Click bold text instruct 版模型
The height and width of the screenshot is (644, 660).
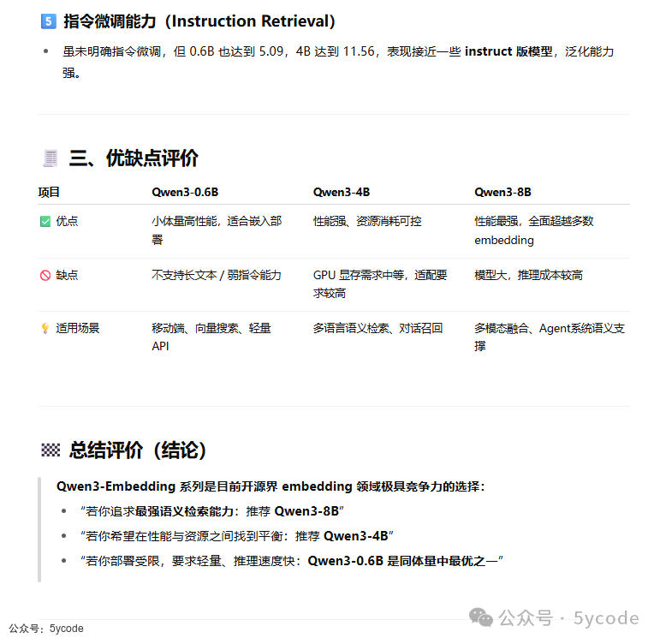pos(508,51)
